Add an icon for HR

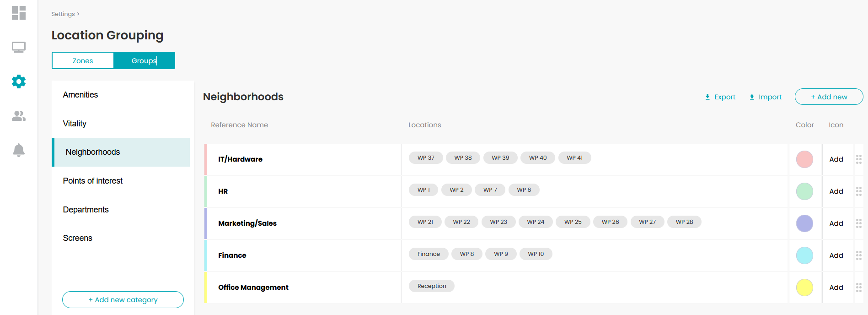[x=836, y=191]
